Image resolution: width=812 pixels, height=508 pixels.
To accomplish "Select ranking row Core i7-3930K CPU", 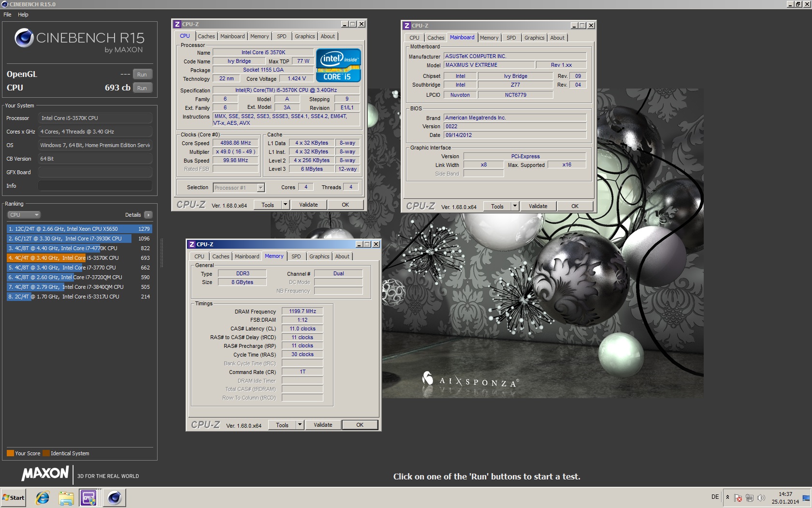I will pyautogui.click(x=79, y=239).
